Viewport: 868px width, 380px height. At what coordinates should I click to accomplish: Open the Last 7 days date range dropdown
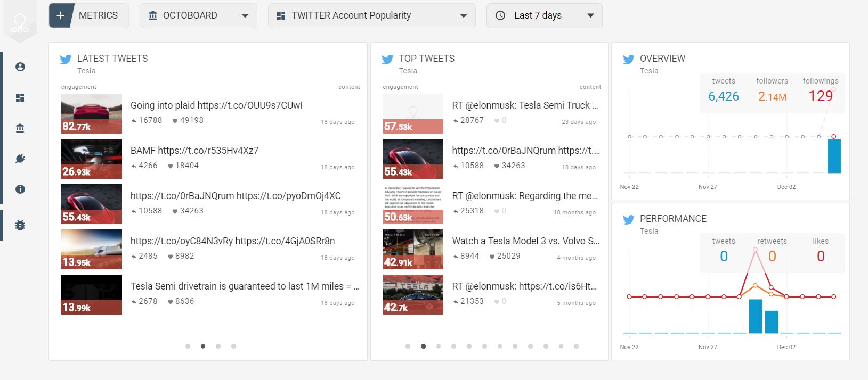click(544, 15)
